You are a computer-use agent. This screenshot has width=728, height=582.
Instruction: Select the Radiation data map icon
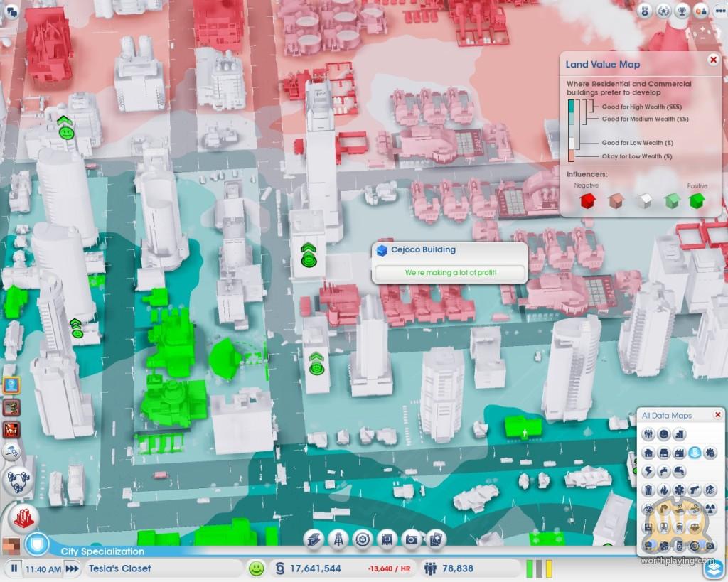pos(710,508)
